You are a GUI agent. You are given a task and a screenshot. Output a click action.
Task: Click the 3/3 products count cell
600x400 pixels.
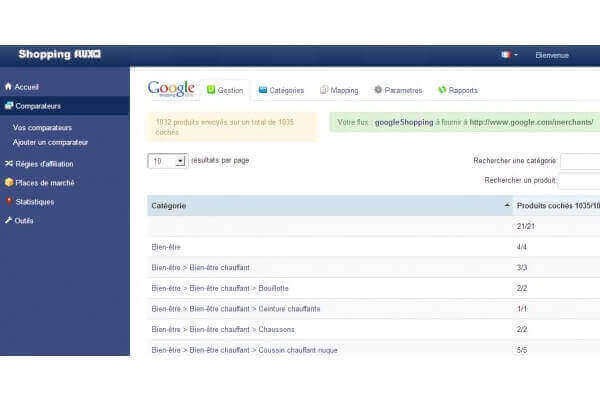tap(522, 268)
